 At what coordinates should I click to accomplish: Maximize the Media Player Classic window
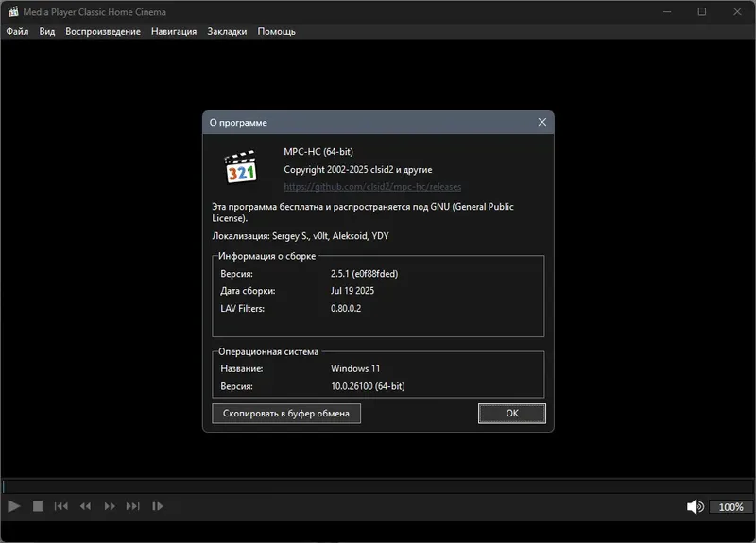[702, 11]
